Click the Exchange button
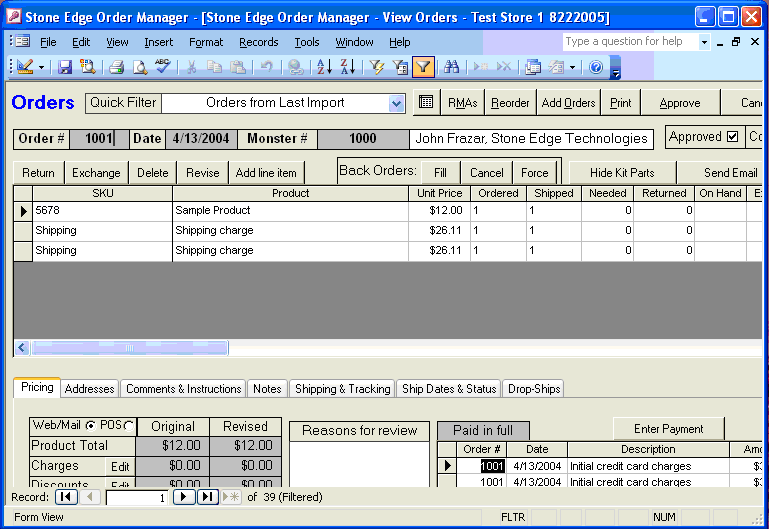Screen dimensions: 769x529 (96, 173)
